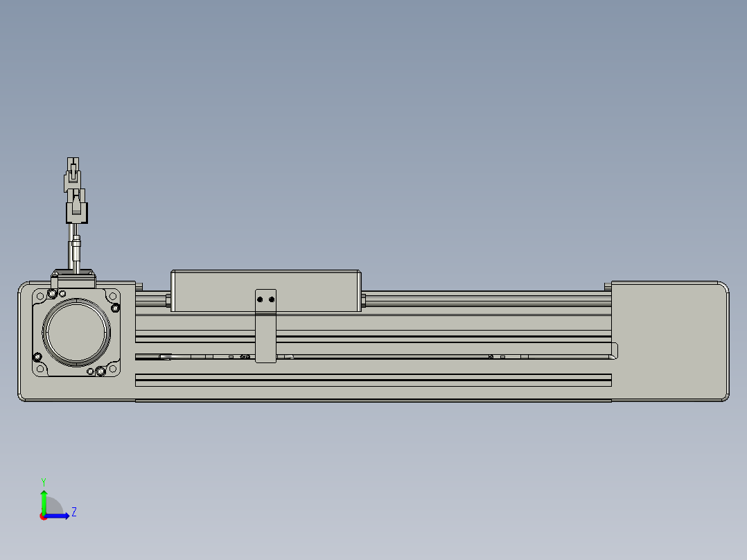This screenshot has width=747, height=560.
Task: Select the red origin point of the coordinate triad
Action: point(44,516)
